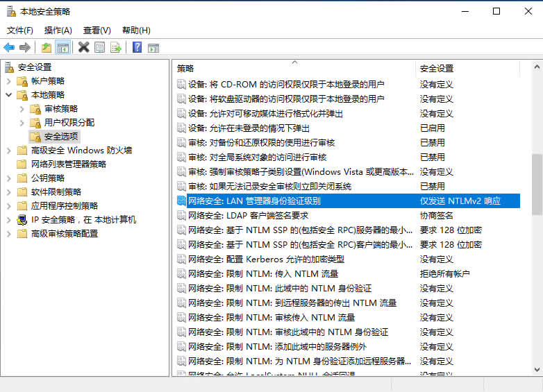Expand the 公钥策略 node

pos(9,178)
